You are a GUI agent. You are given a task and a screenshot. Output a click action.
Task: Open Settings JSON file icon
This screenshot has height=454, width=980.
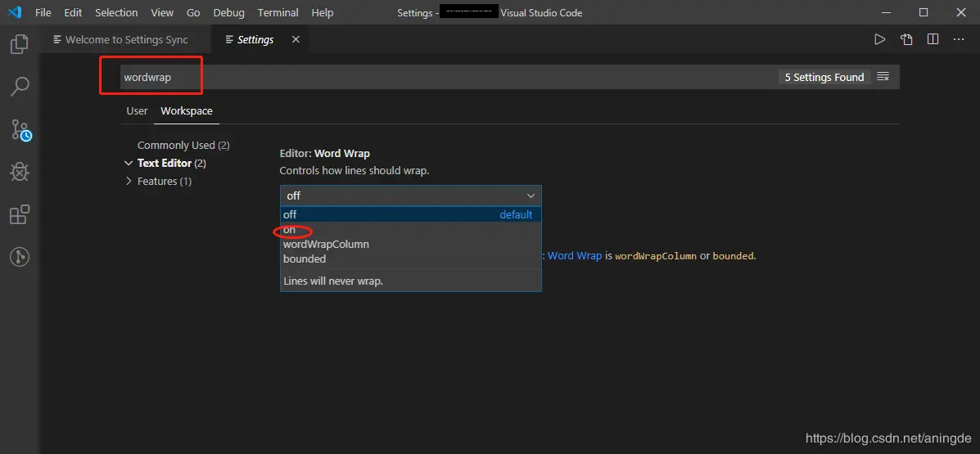tap(906, 39)
